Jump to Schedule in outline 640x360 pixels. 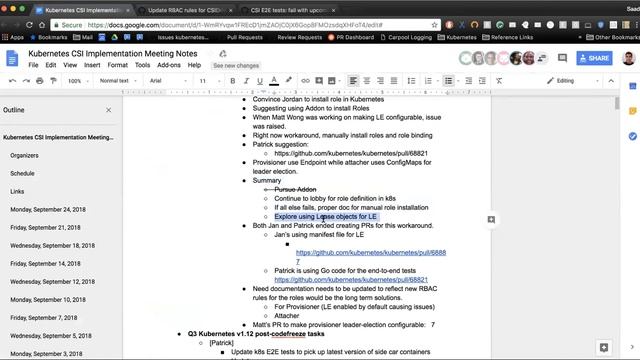point(22,173)
